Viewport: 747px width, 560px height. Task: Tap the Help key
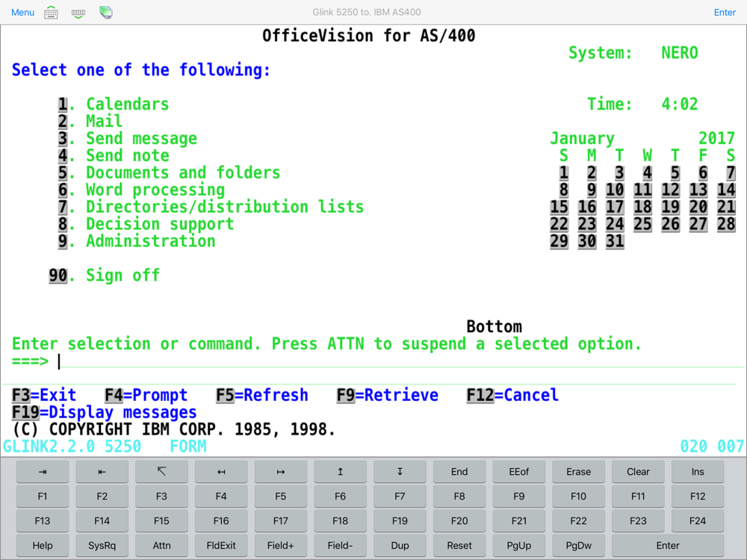coord(43,546)
